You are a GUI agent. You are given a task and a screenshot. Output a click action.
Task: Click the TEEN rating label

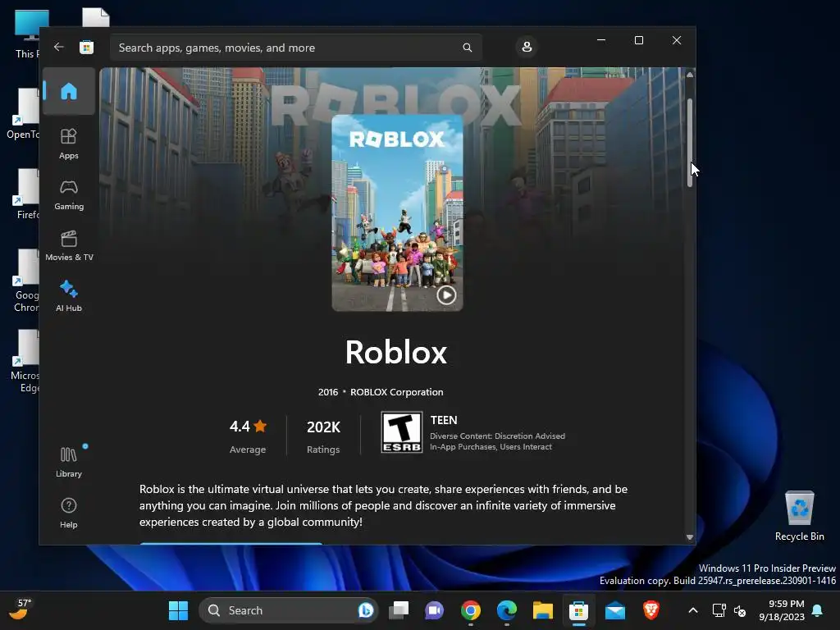[444, 421]
